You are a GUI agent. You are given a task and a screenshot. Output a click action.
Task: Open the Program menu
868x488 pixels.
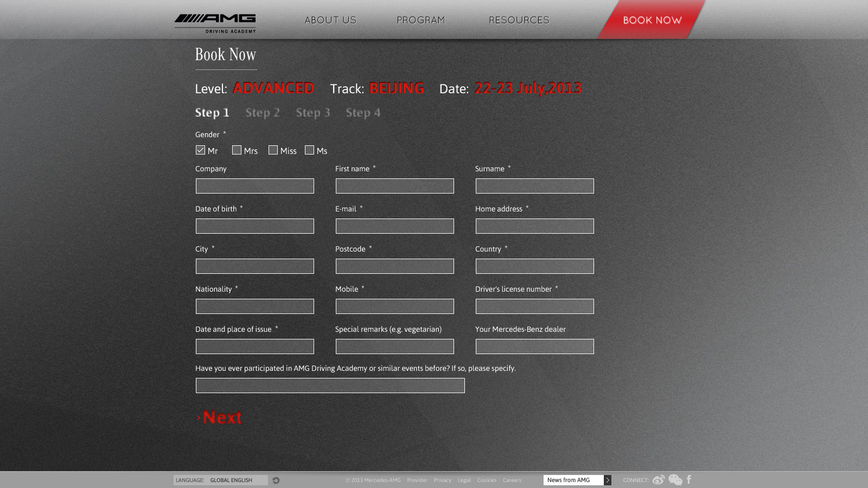click(x=420, y=20)
